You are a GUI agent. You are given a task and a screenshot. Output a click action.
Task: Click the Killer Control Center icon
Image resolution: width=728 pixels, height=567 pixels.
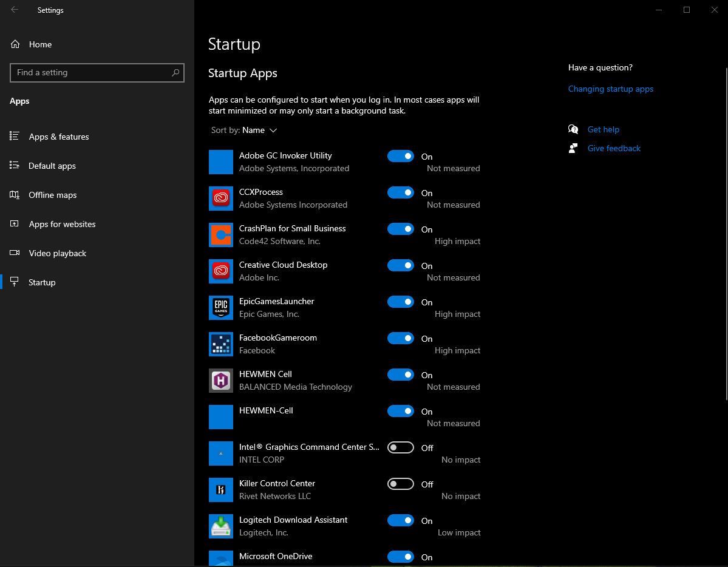(x=220, y=490)
